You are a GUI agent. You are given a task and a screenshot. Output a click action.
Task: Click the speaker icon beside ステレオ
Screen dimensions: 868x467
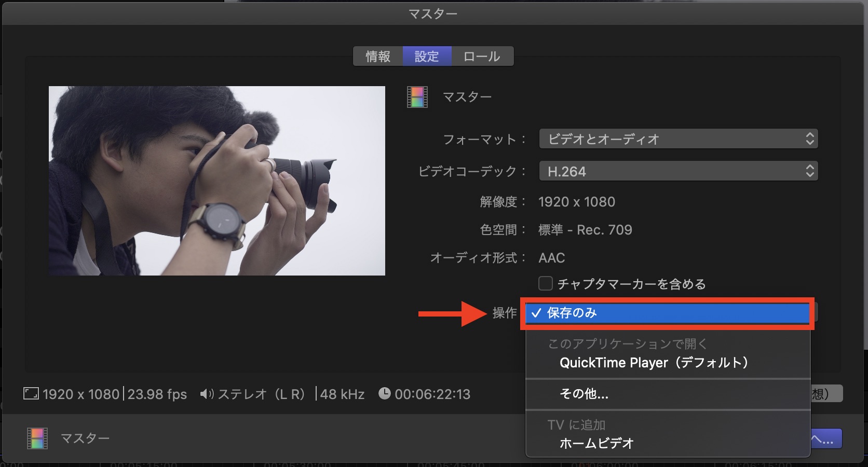pyautogui.click(x=207, y=394)
